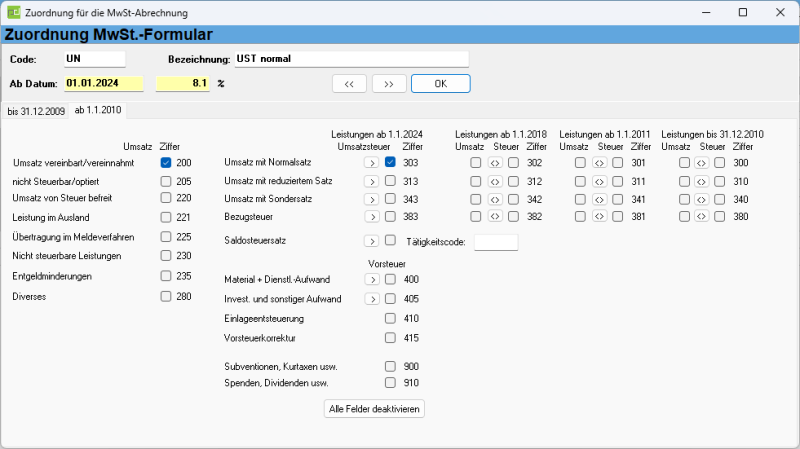Click the <> button next to Ziffer 312
Viewport: 800px width, 449px height.
tap(495, 182)
